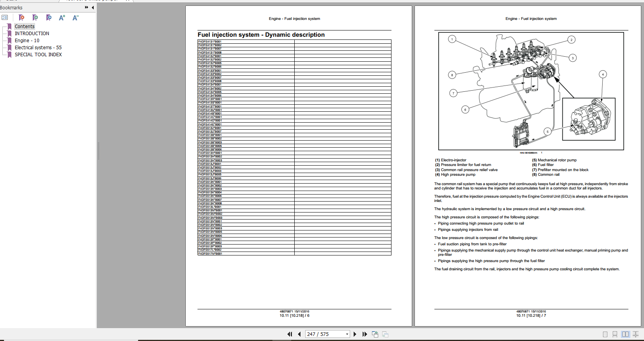Collapse the Bookmarks panel with left arrow
The width and height of the screenshot is (644, 341).
coord(93,7)
